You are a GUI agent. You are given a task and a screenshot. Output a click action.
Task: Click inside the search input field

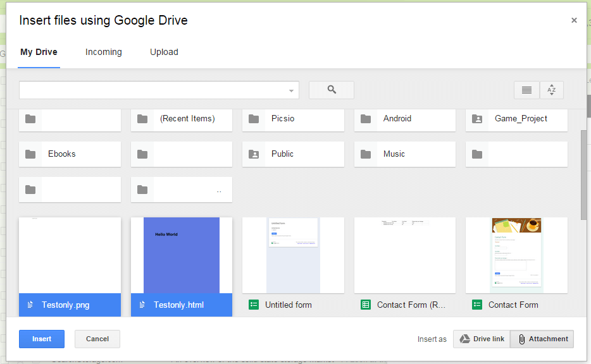(152, 89)
